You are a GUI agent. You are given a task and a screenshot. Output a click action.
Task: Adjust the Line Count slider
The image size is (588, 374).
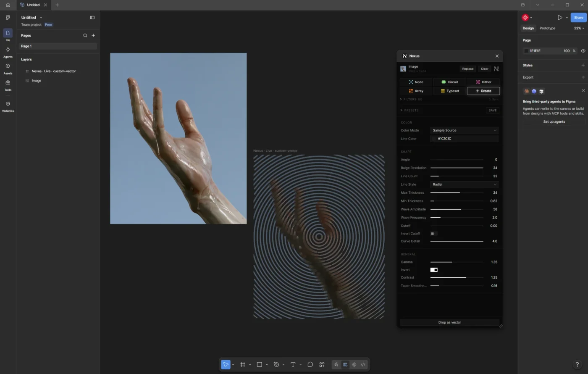[x=457, y=176]
